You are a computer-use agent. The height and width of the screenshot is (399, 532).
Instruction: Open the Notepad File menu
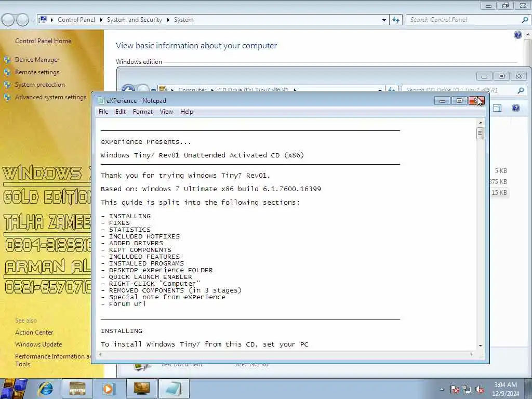pos(103,112)
